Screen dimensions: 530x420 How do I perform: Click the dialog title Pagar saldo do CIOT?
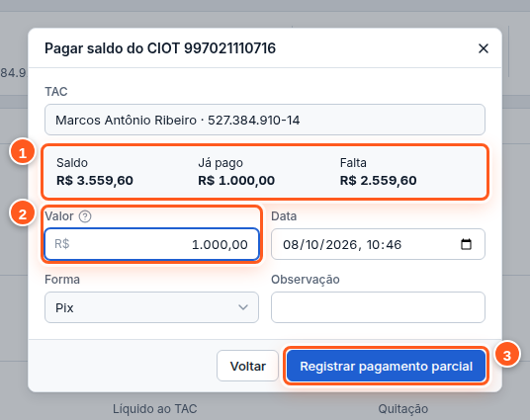(160, 48)
